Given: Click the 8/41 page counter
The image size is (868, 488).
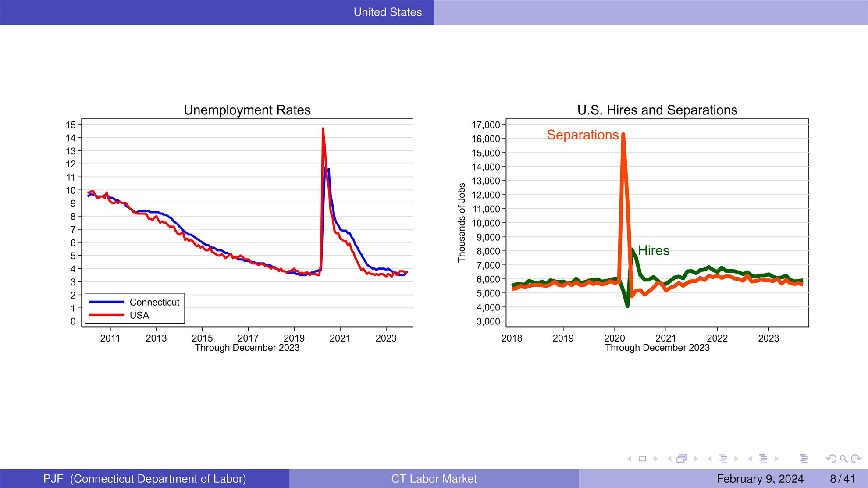Looking at the screenshot, I should [x=843, y=479].
